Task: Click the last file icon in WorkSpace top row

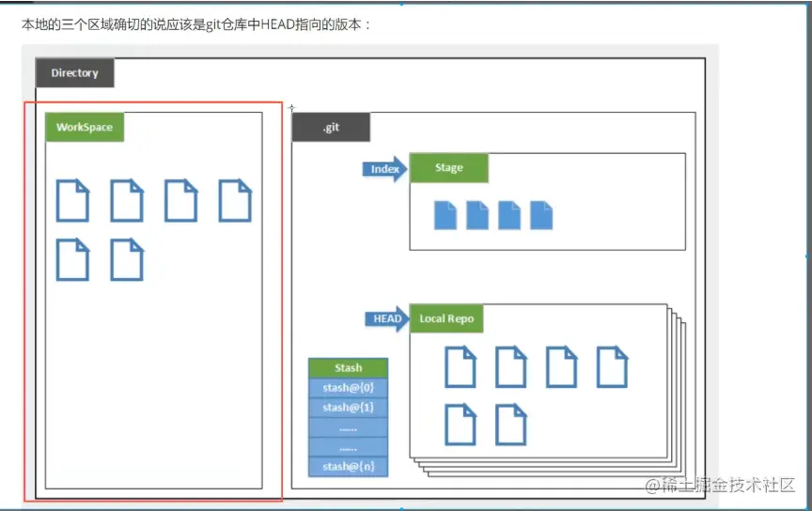Action: pyautogui.click(x=235, y=200)
